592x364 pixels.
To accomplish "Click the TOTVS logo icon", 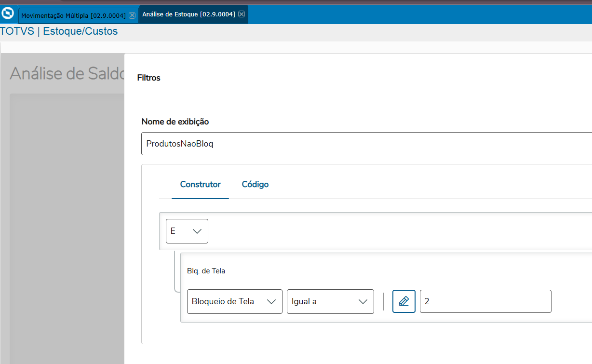I will point(8,14).
